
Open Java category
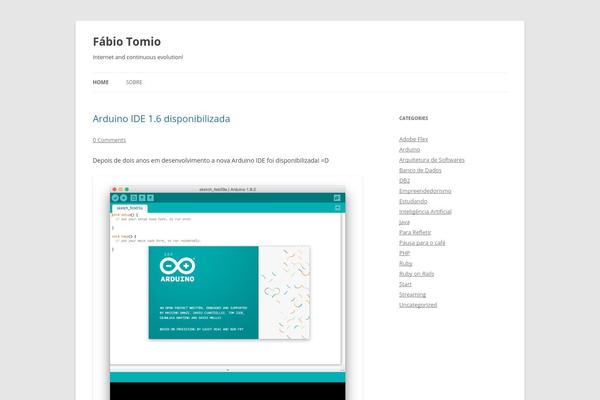pos(404,222)
